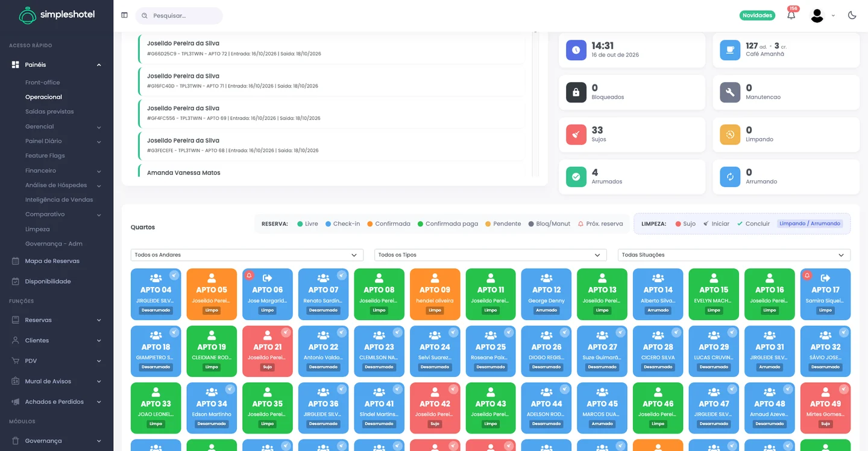Click the bell icon on APTO 17 card

(807, 276)
